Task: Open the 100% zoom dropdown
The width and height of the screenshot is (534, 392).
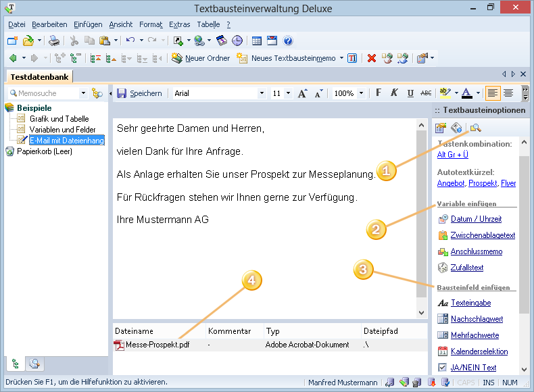Action: 362,93
